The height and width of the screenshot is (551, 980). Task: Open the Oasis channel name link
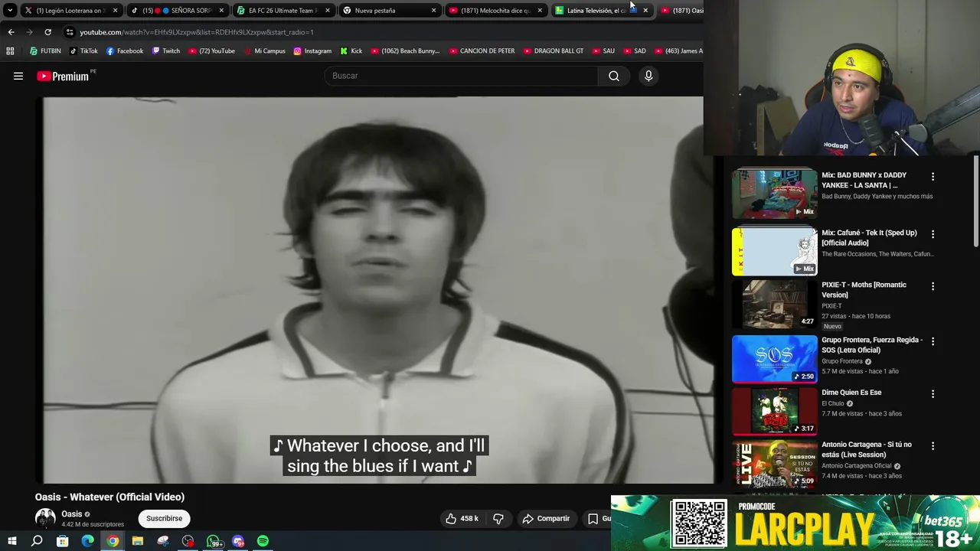point(72,514)
